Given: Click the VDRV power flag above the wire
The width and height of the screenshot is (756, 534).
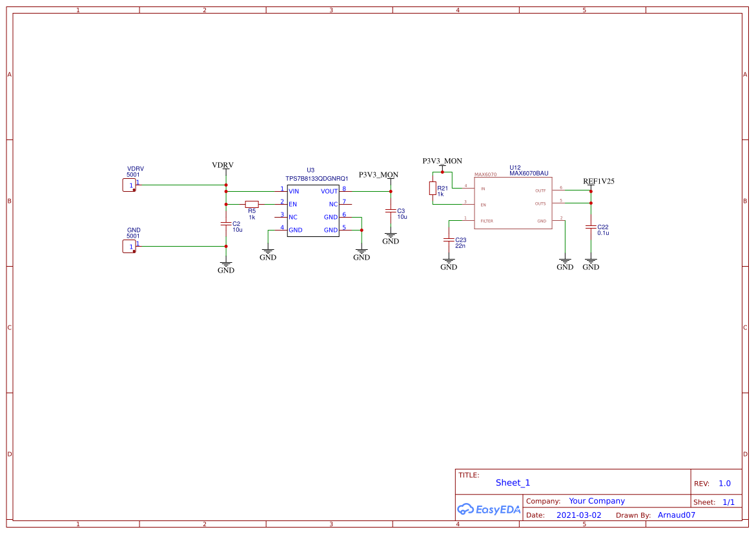Looking at the screenshot, I should pyautogui.click(x=223, y=165).
